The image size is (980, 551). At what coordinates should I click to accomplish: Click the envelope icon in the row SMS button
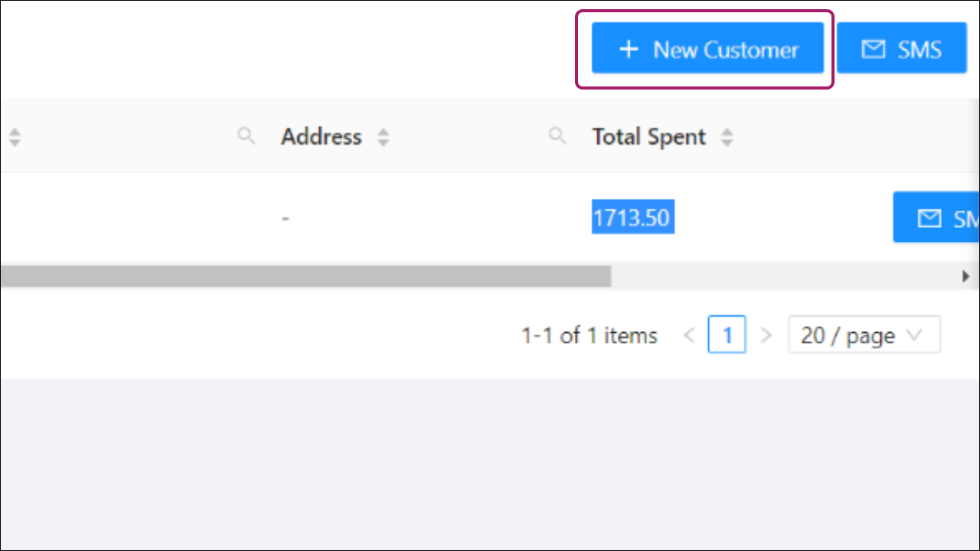(x=929, y=219)
